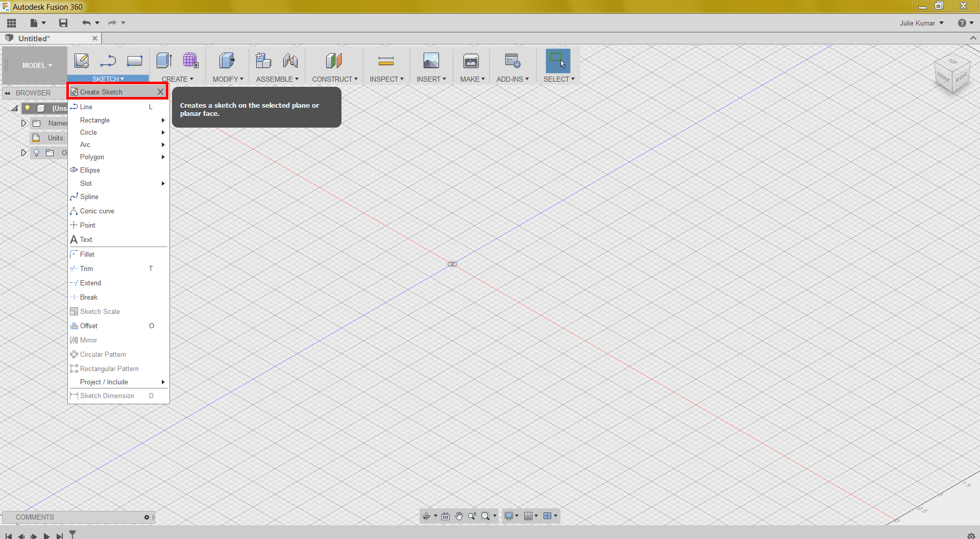Screen dimensions: 980x539
Task: Expand the COMMENTS panel
Action: click(x=146, y=517)
